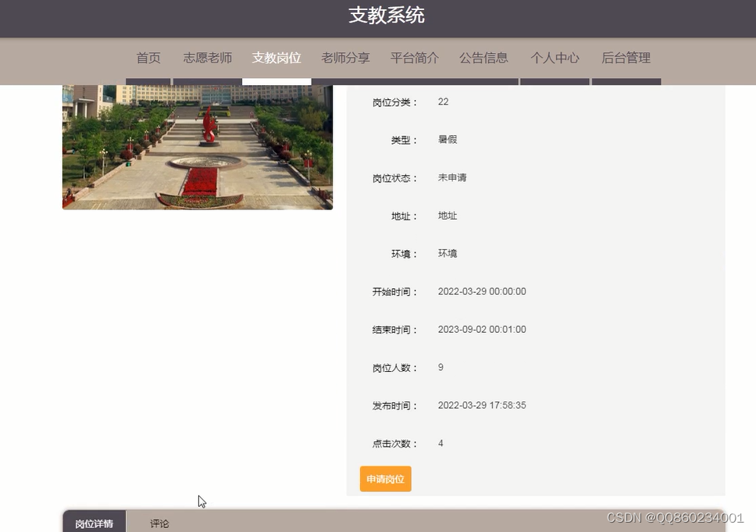Viewport: 756px width, 532px height.
Task: Go to the 志愿老师 page
Action: (x=207, y=58)
